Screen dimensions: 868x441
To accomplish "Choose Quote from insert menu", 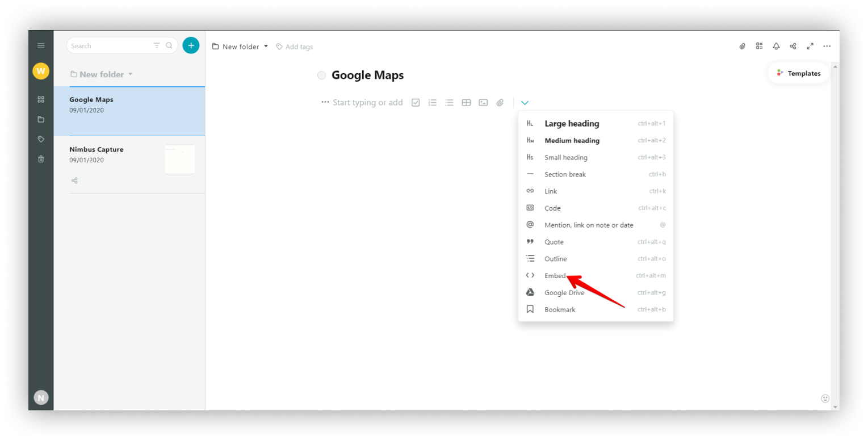I will coord(596,242).
